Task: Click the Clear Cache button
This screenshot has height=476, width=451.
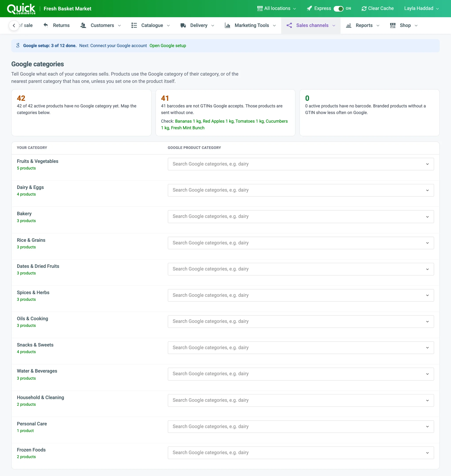Action: (x=377, y=8)
